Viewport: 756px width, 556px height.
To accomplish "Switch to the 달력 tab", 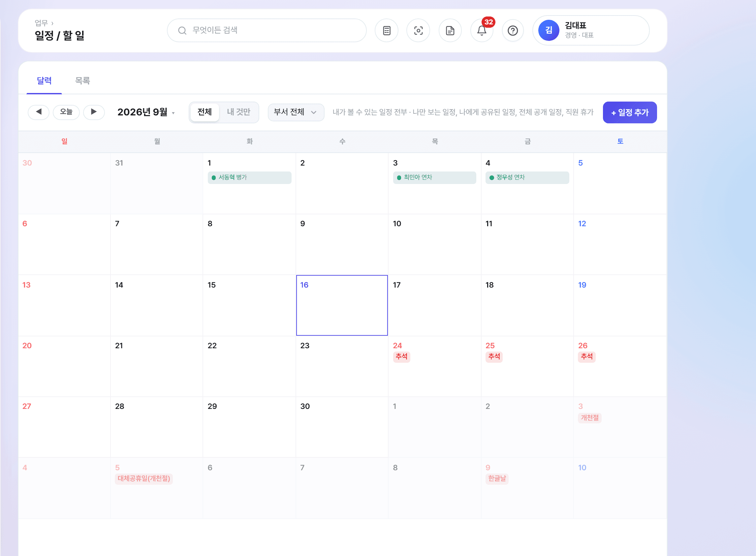I will click(44, 81).
